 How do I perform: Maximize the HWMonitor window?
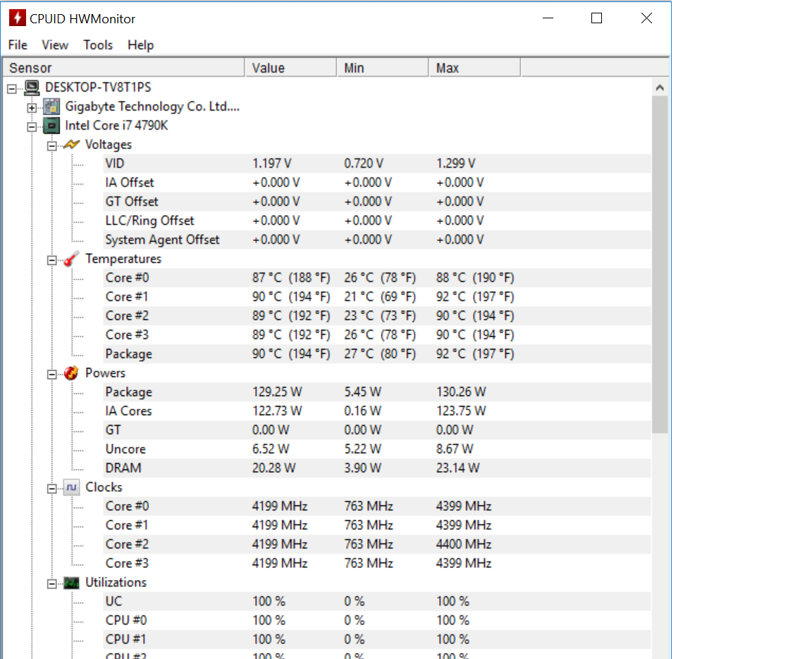coord(596,18)
